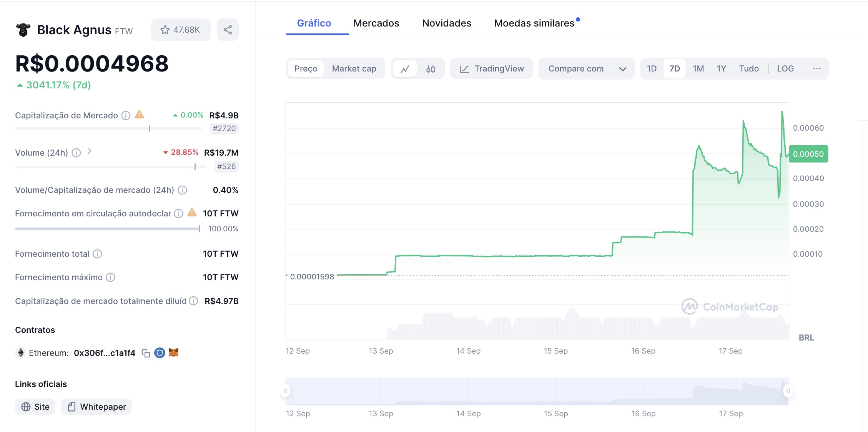Image resolution: width=868 pixels, height=432 pixels.
Task: Select the Preço chart toggle
Action: tap(306, 69)
